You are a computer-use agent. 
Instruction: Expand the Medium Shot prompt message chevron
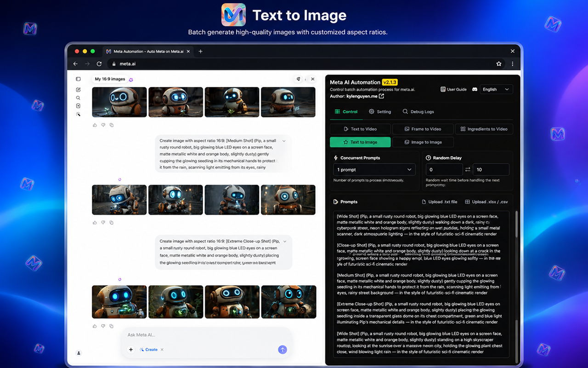[x=284, y=141]
